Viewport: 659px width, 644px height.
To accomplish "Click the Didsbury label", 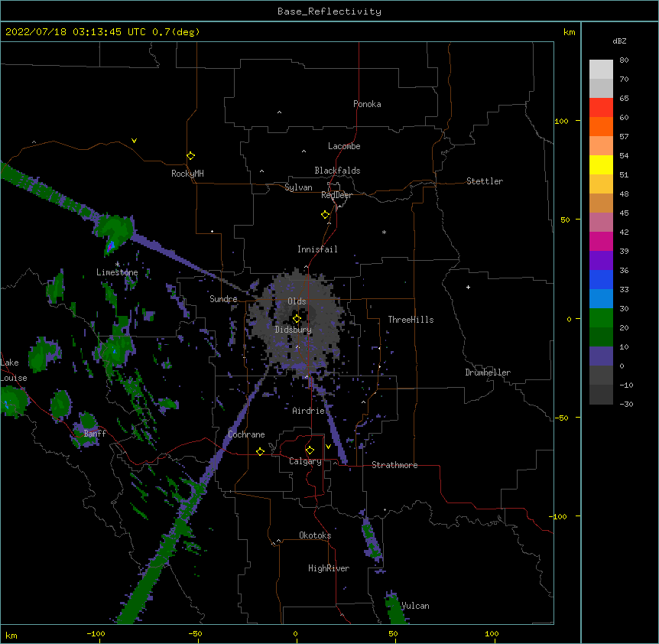I will coord(294,330).
